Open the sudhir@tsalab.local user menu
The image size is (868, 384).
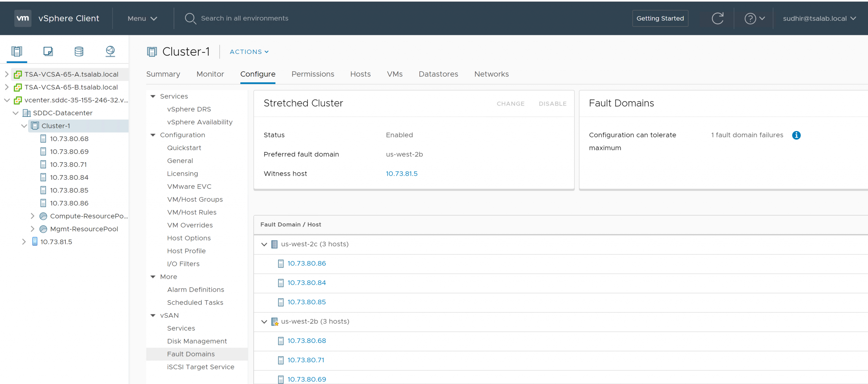click(819, 18)
